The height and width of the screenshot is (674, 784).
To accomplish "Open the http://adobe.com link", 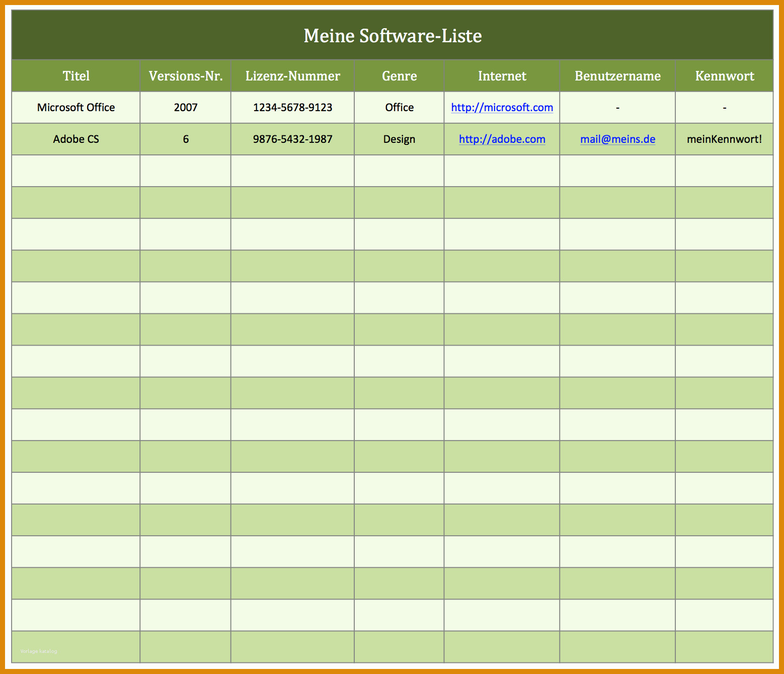I will click(502, 139).
